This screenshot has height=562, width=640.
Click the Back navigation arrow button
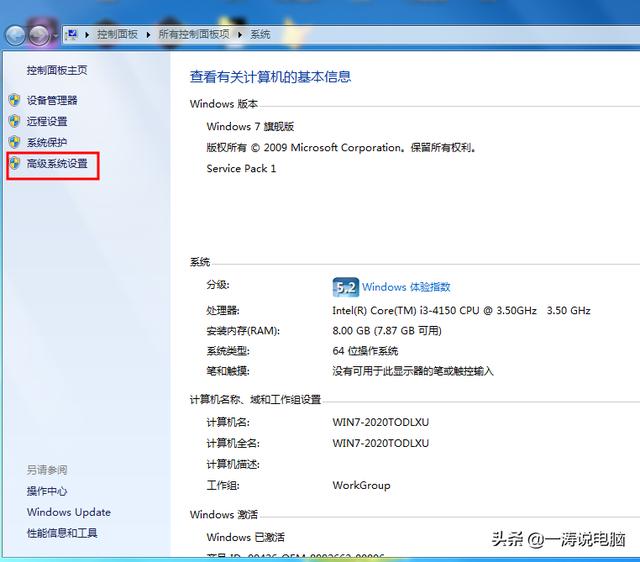[16, 36]
